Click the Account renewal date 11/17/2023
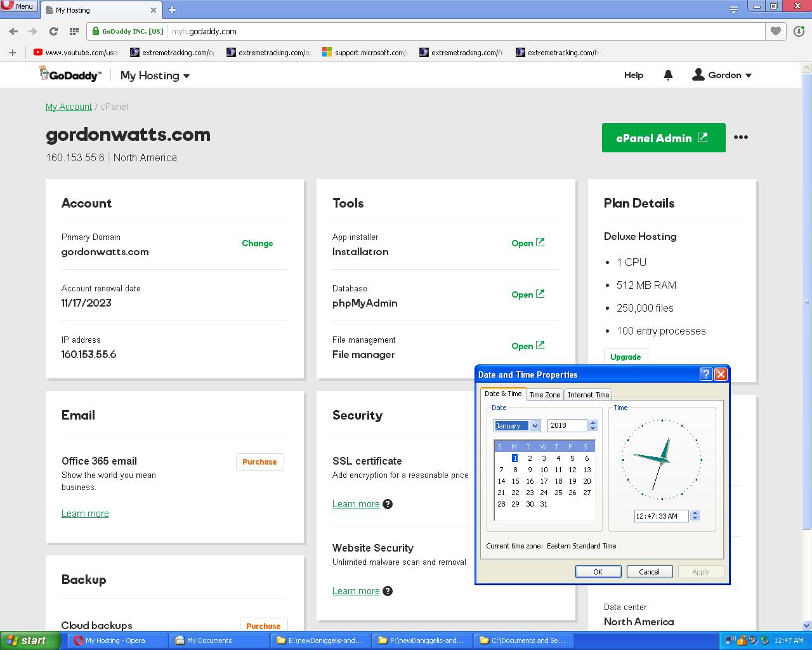 [86, 303]
